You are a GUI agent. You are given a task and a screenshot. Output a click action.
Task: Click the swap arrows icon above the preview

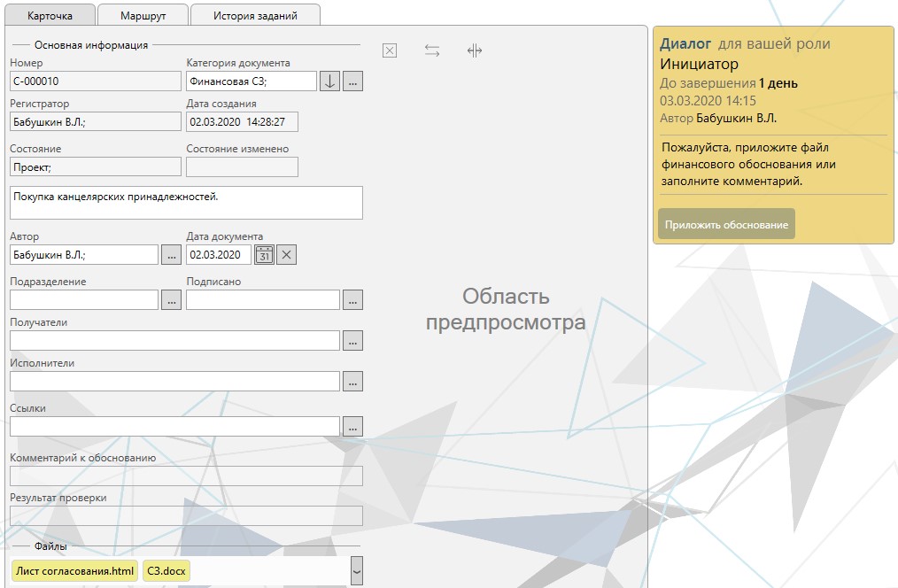point(432,51)
